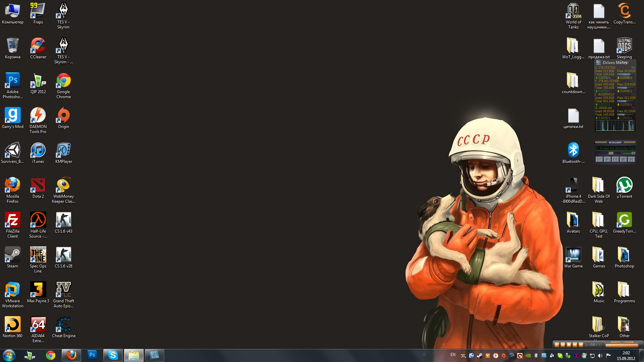Click orange toolbar play button
The width and height of the screenshot is (644, 362).
(x=557, y=345)
